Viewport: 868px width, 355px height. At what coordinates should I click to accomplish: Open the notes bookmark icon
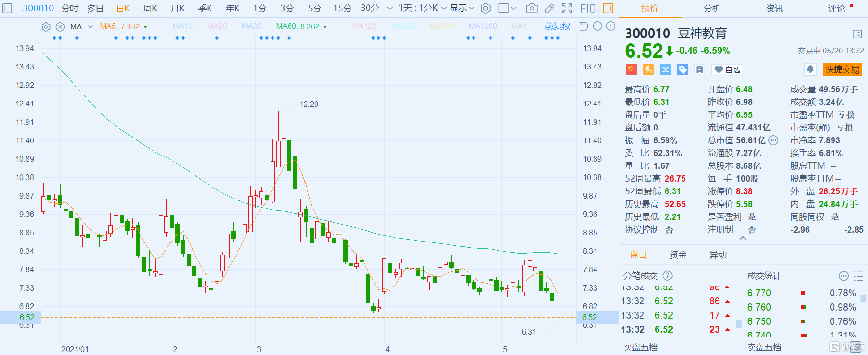700,69
